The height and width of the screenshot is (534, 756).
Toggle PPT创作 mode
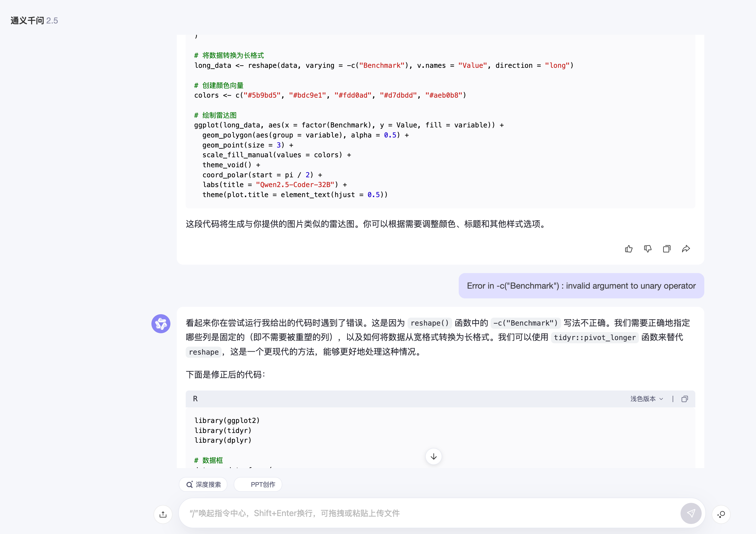pos(258,484)
